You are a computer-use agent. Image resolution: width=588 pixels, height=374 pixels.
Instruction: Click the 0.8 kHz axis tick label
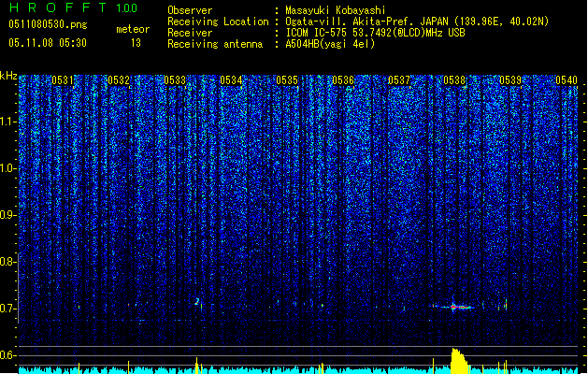(7, 262)
